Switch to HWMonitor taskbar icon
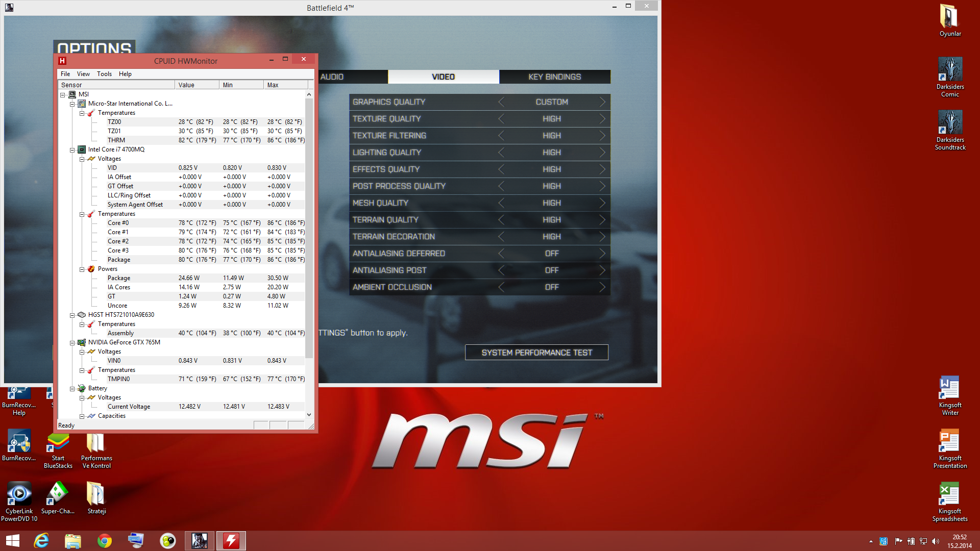This screenshot has width=980, height=551. (231, 541)
